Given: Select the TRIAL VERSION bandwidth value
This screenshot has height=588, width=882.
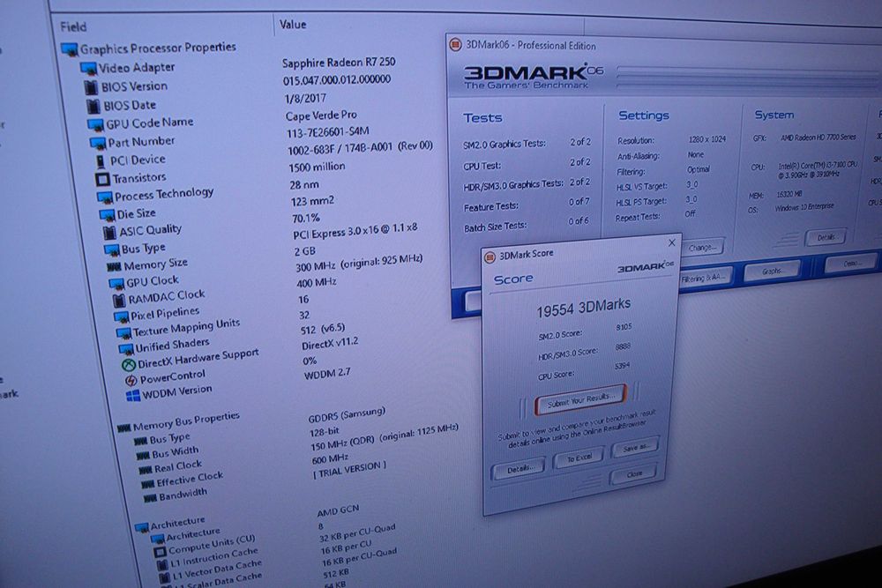Looking at the screenshot, I should (350, 470).
